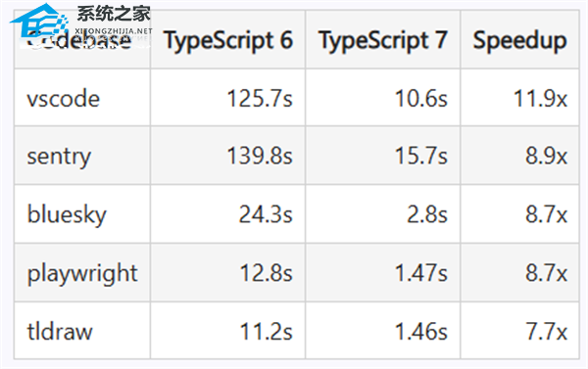Click the 139.8s value cell
This screenshot has height=369, width=588.
point(228,156)
